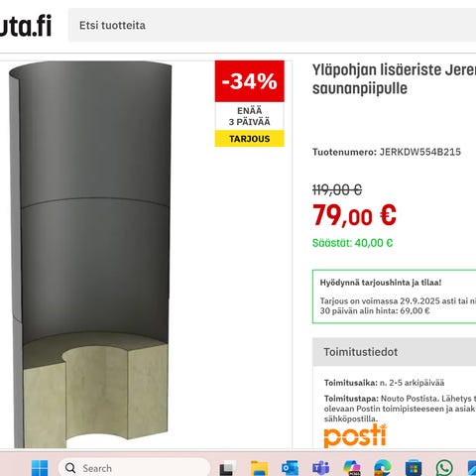The image size is (476, 476).
Task: Click the 79,00 € sale price
Action: [x=354, y=215]
